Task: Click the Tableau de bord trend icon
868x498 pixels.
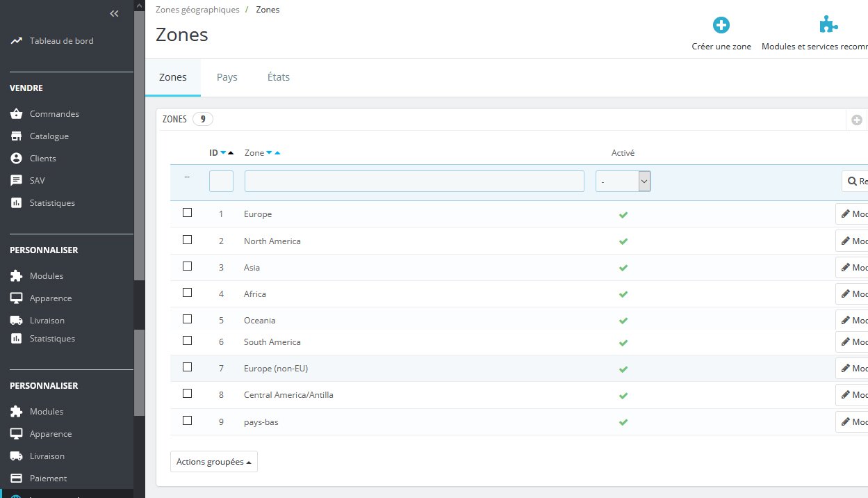Action: (x=17, y=41)
